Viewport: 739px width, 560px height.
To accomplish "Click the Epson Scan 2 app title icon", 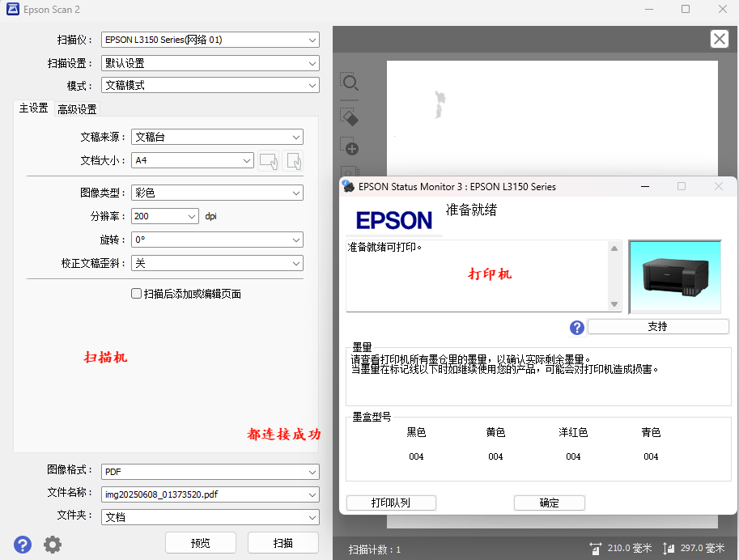I will (x=13, y=9).
